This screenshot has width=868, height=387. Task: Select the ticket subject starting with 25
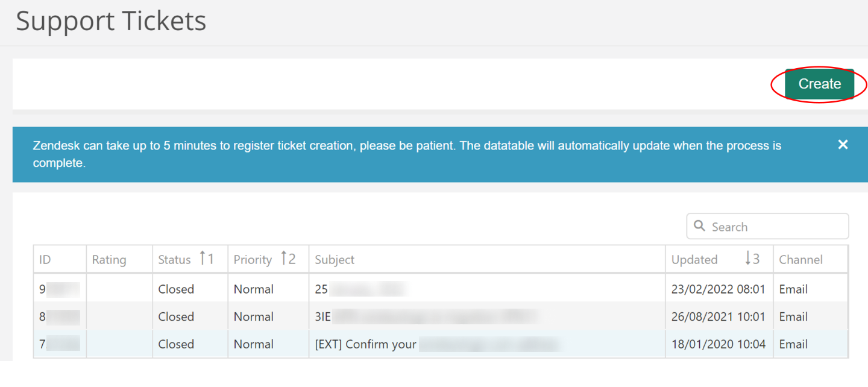tap(360, 289)
